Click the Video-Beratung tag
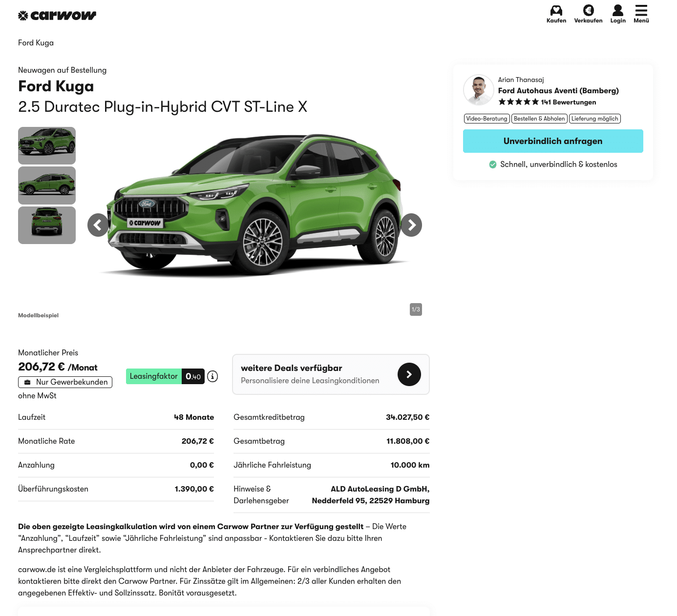The height and width of the screenshot is (616, 677). point(487,119)
